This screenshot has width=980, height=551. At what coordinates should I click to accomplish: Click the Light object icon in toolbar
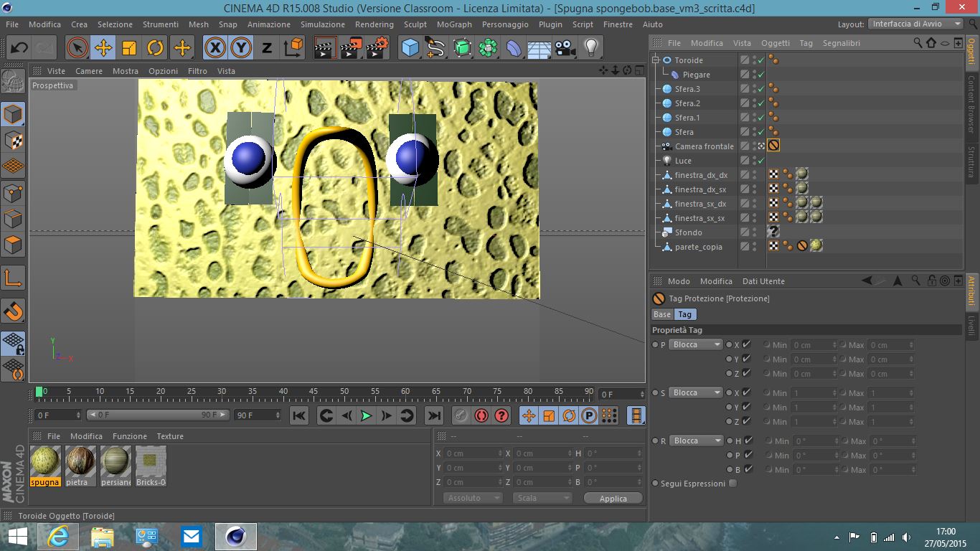pyautogui.click(x=590, y=48)
